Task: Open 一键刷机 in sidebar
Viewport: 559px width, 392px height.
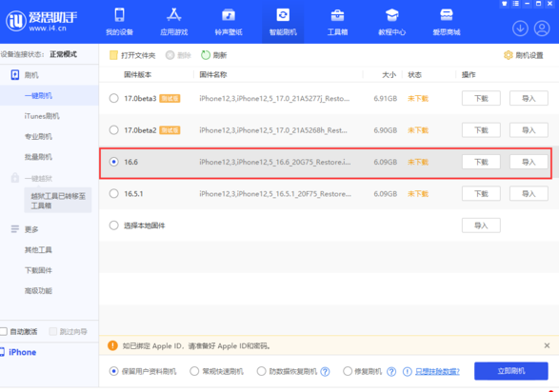Action: (x=50, y=95)
